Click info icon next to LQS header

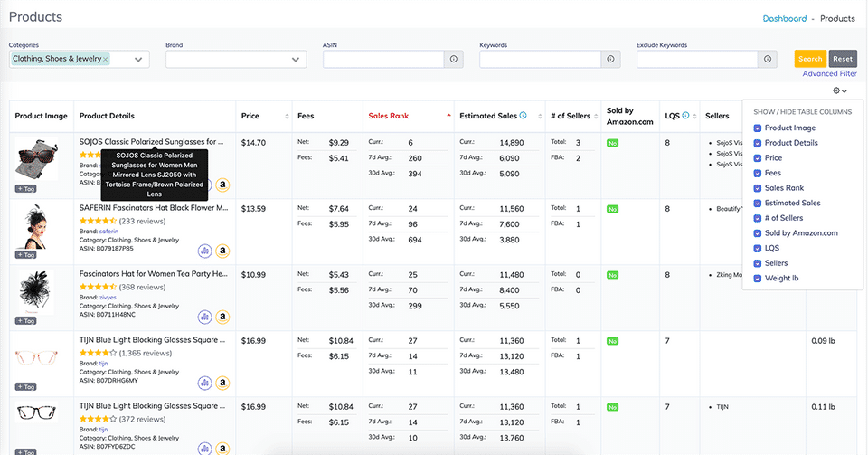pos(685,116)
